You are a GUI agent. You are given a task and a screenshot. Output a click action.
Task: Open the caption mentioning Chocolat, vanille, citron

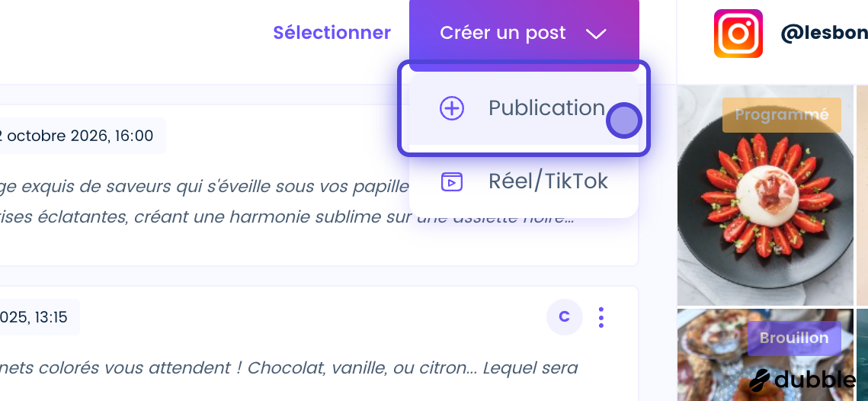[x=289, y=367]
